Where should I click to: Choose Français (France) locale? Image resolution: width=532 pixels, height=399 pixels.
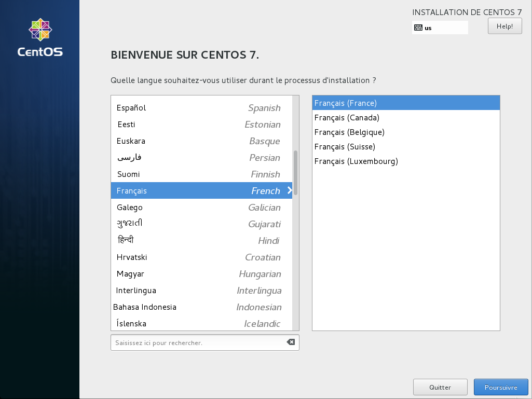point(406,103)
